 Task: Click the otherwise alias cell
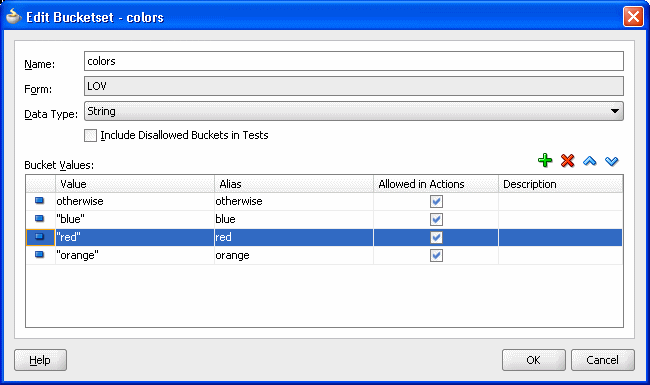294,201
